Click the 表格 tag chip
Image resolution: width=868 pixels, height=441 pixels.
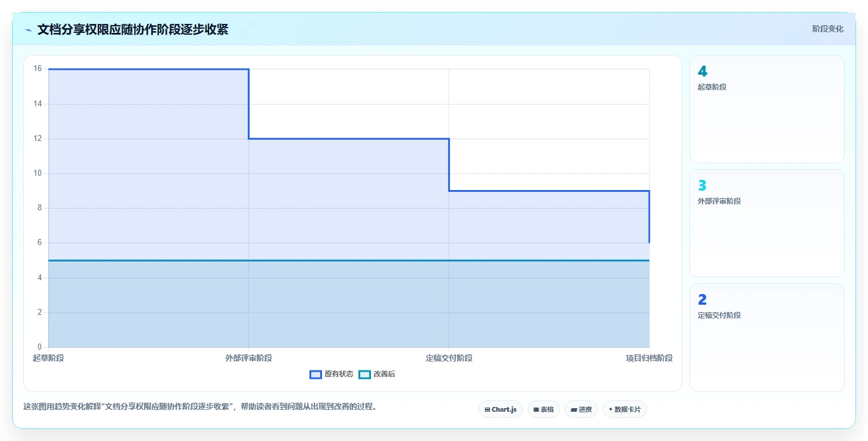point(544,409)
